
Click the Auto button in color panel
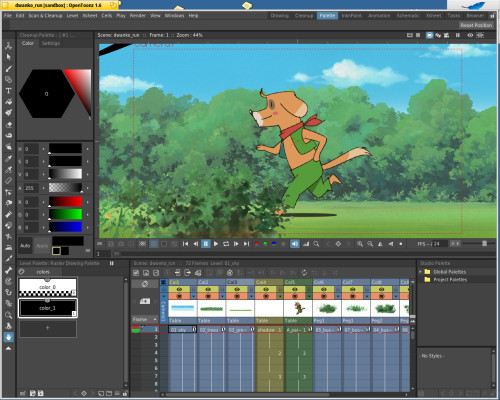(25, 246)
